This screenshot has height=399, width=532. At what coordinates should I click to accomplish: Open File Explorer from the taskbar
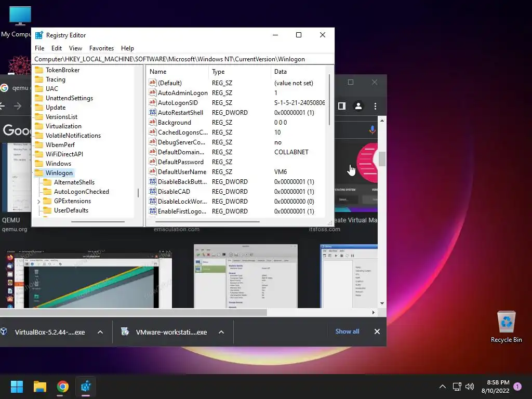coord(39,387)
